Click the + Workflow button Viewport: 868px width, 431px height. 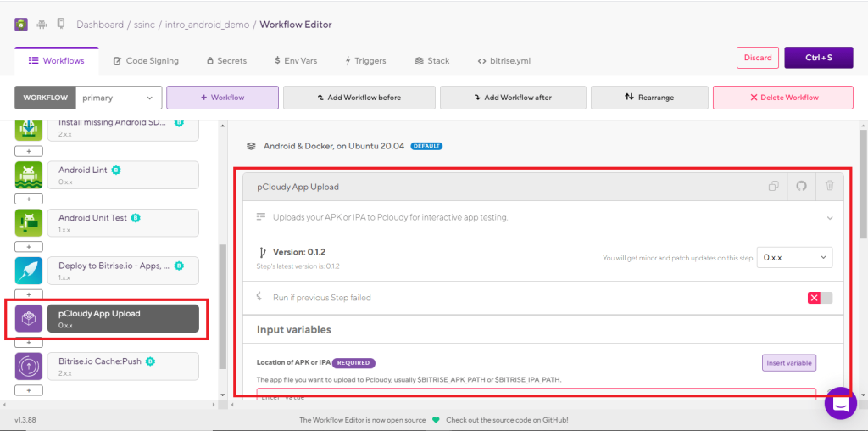point(223,98)
